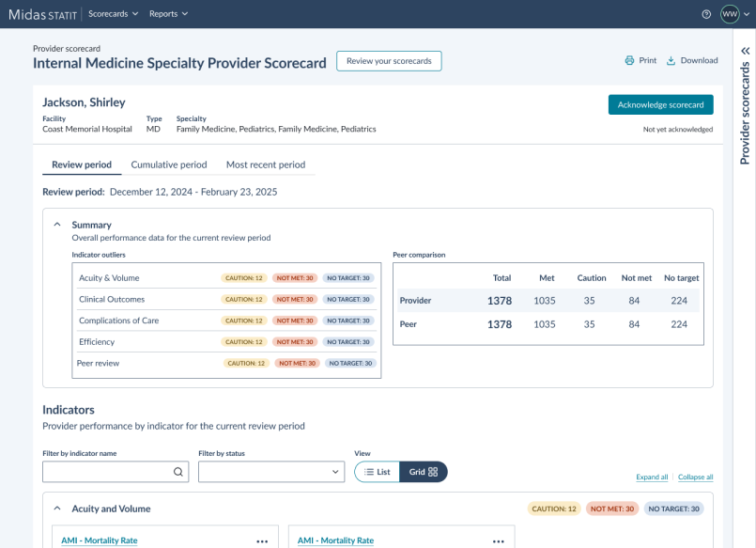Open the first AMI - Mortality Rate link
Screen dimensions: 756x548
[100, 540]
